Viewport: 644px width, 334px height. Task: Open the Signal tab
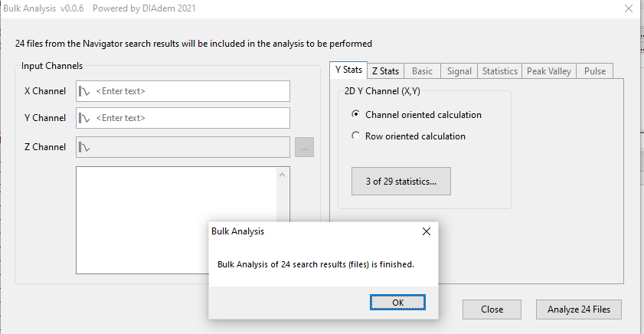(459, 71)
